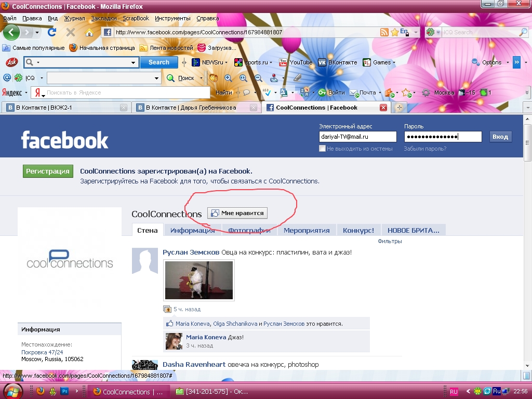Click the Yandex toolbar settings gear
Screen dimensions: 532x399
tap(426, 92)
